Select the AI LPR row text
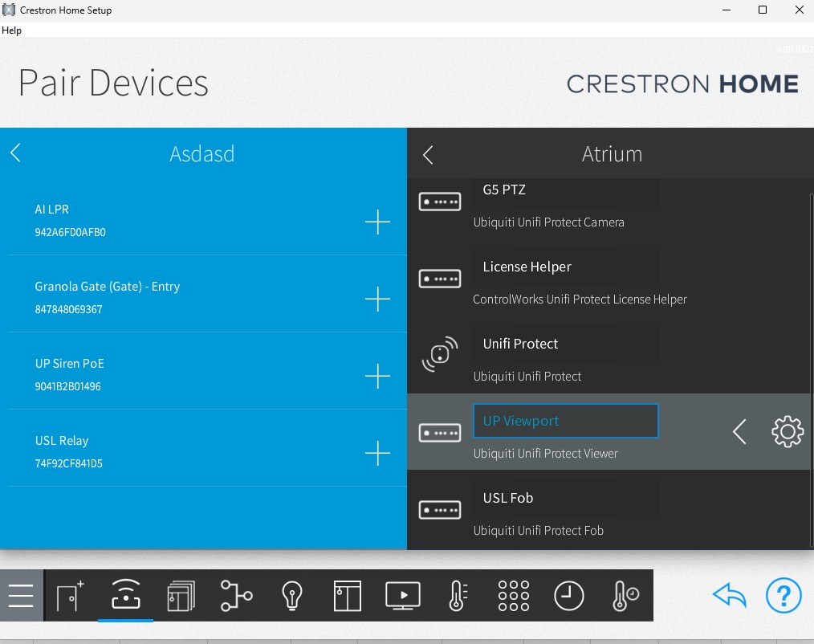 [x=52, y=210]
